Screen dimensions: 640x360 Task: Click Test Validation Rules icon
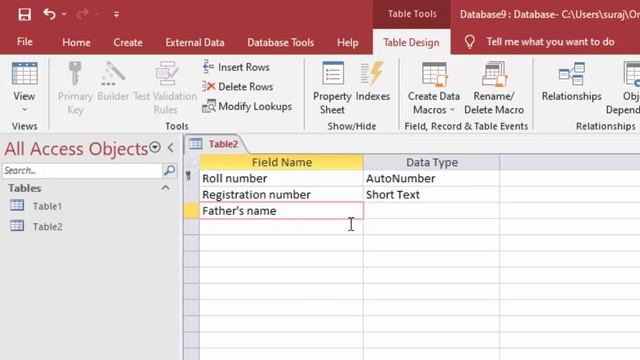167,73
